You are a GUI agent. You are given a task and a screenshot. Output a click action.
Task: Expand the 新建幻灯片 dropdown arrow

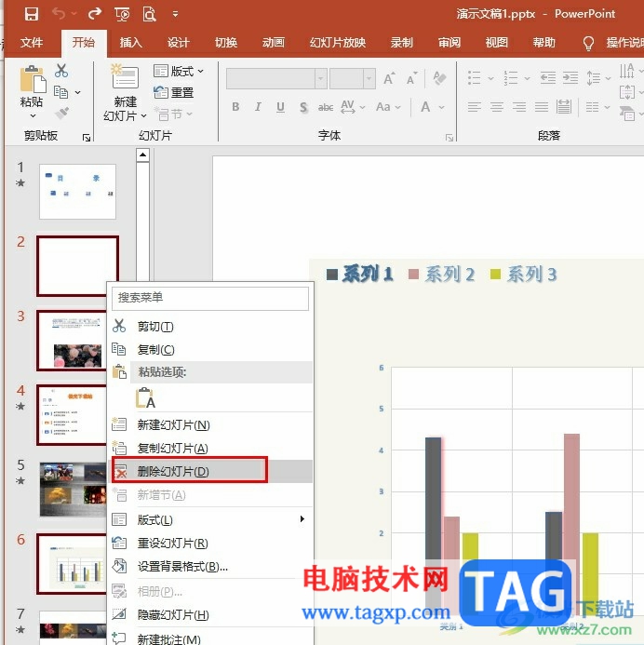[143, 116]
